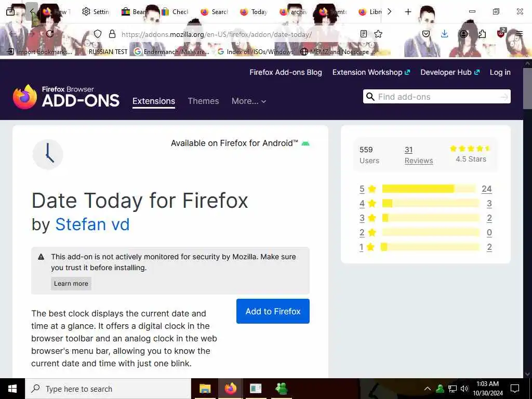
Task: Switch to the Library tab
Action: 370,12
